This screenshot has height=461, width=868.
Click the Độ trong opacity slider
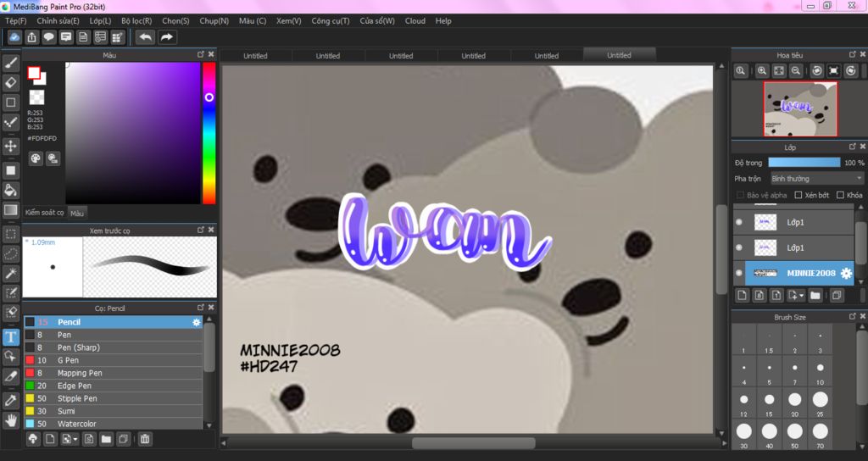(804, 163)
